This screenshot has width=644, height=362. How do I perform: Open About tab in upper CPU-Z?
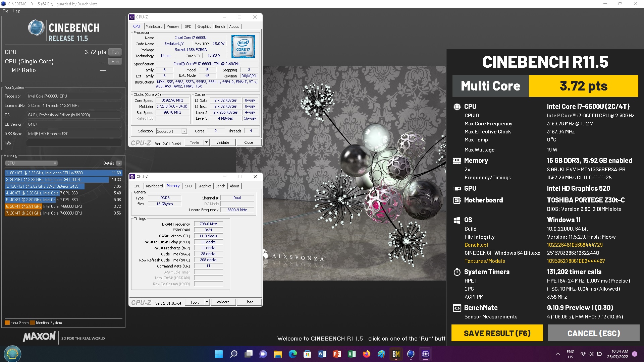tap(234, 26)
